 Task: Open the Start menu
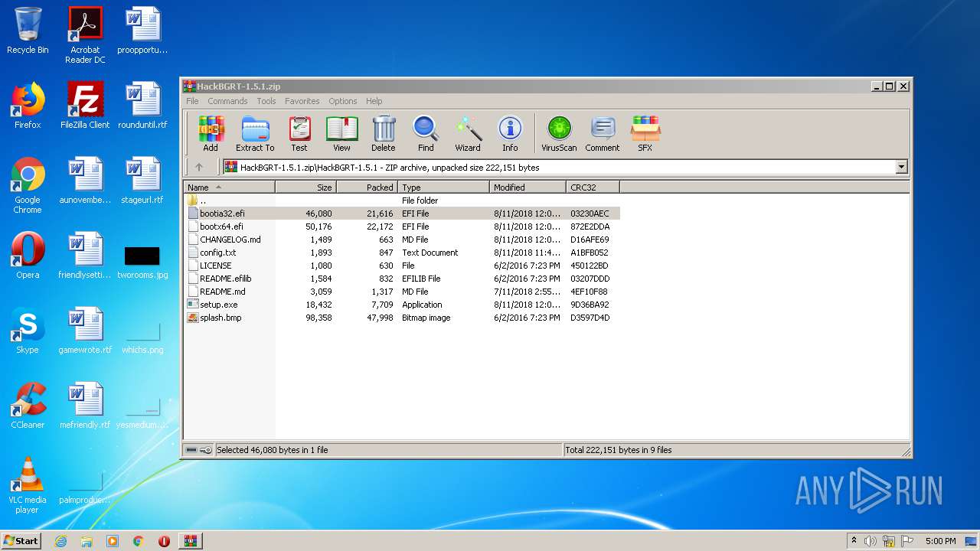click(x=21, y=540)
